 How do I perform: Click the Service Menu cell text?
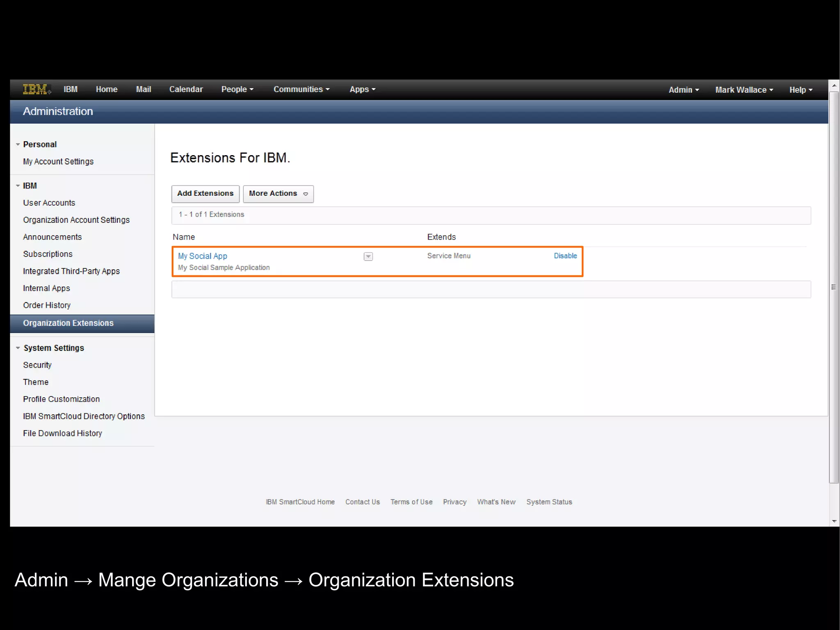(449, 256)
